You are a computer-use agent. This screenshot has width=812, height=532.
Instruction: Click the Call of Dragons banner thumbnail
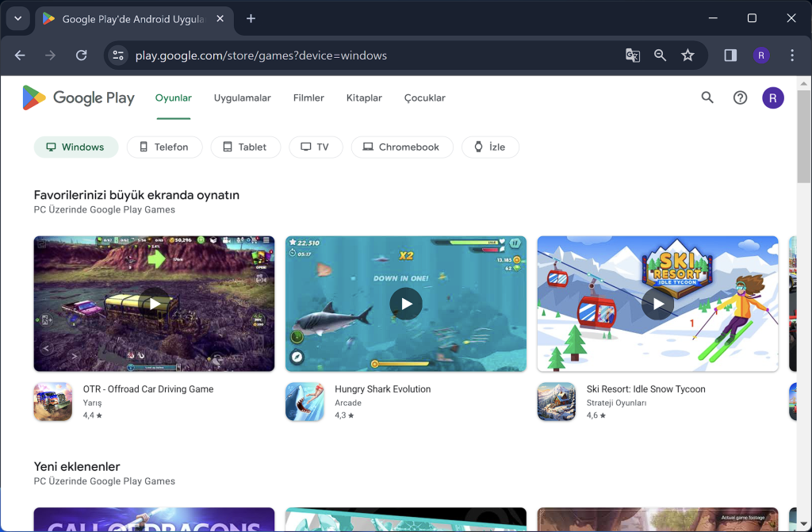[x=155, y=519]
